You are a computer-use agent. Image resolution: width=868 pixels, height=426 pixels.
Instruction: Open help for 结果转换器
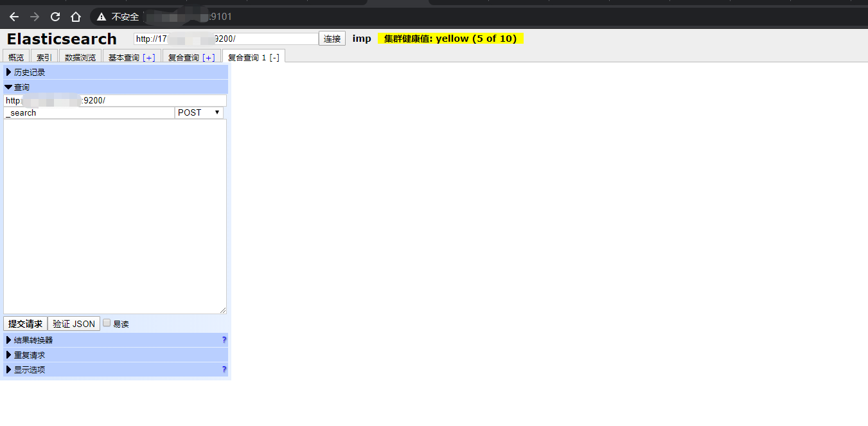coord(224,340)
